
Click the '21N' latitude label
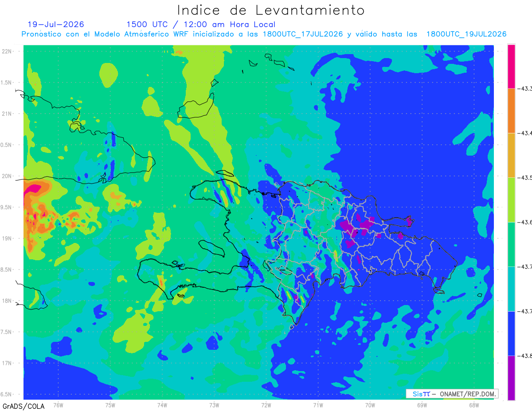point(8,114)
